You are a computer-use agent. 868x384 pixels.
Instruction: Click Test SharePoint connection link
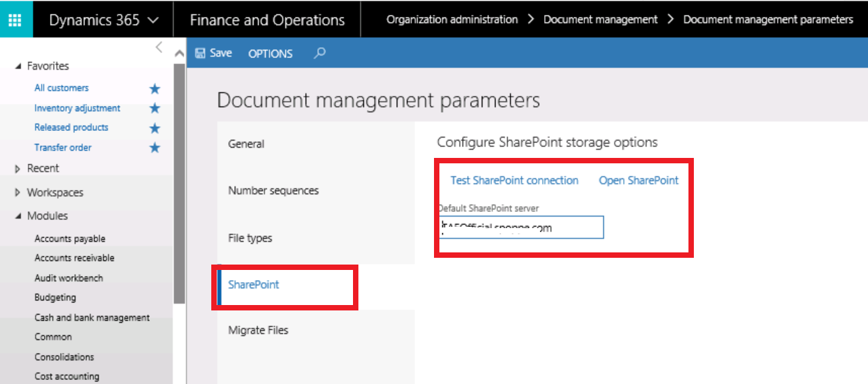point(514,180)
